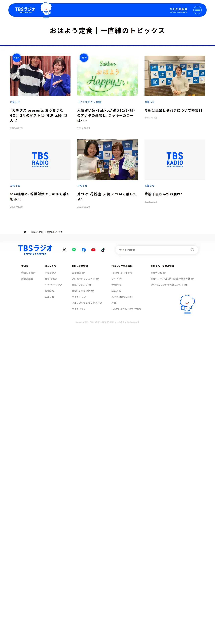215x644 pixels.
Task: Open the Sakkoのおはよう Happy占い thumbnail
Action: tap(107, 76)
